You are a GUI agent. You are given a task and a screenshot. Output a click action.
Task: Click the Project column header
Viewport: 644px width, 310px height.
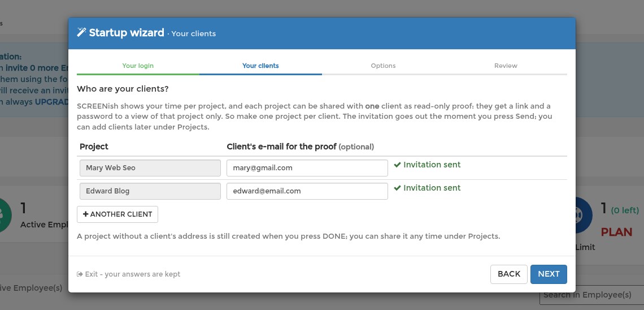point(94,147)
